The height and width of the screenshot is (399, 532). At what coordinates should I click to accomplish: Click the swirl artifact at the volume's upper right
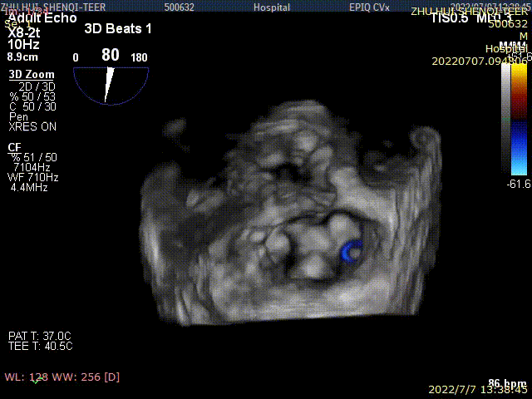click(422, 139)
